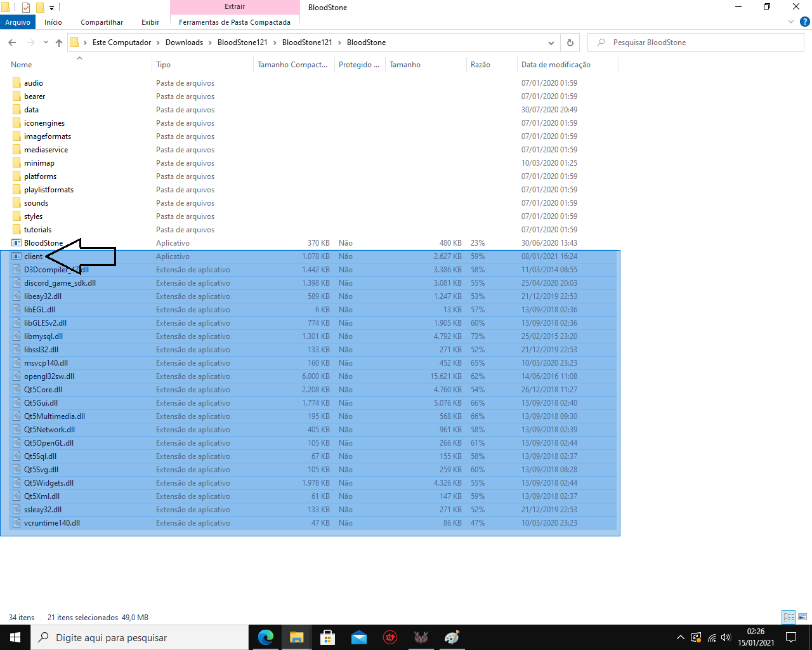
Task: Go forward with the forward arrow
Action: coord(30,43)
